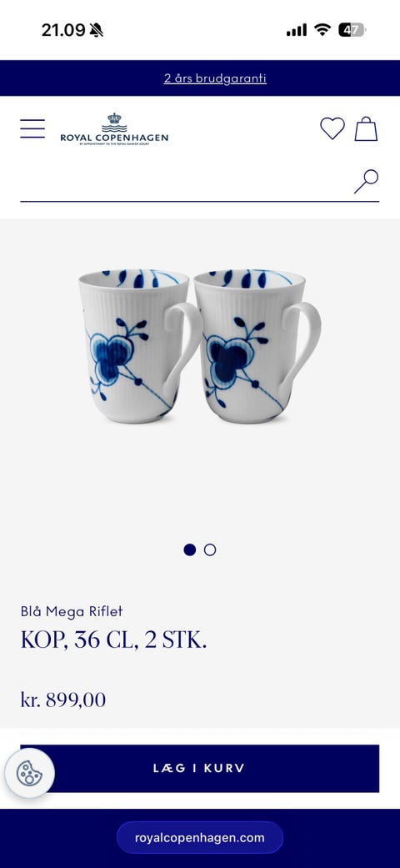Open the wishlist heart icon
400x868 pixels.
click(x=332, y=128)
